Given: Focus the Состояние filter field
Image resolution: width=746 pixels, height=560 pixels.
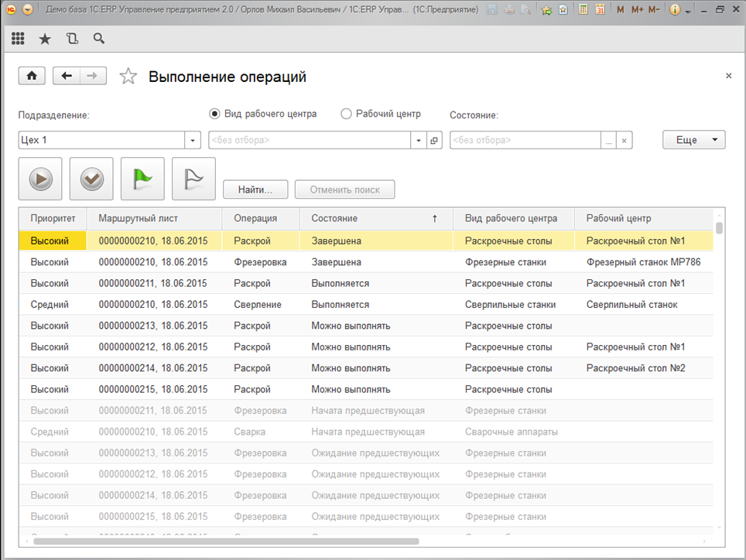Looking at the screenshot, I should click(525, 140).
